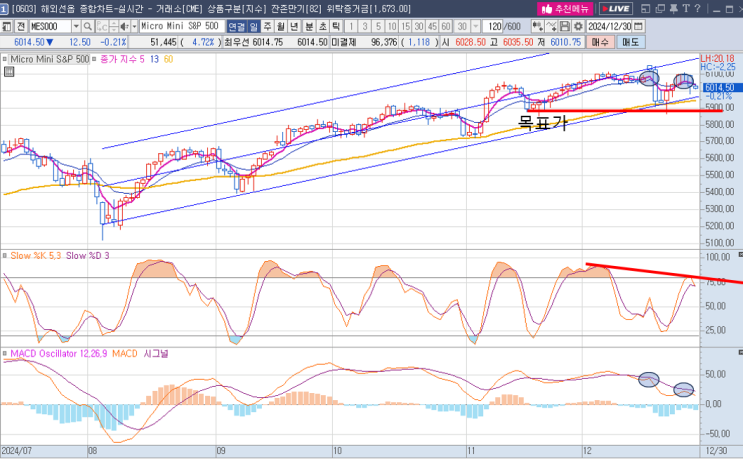Click the Slow %D 3 indicator label
Viewport: 743px width, 459px height.
pyautogui.click(x=87, y=256)
